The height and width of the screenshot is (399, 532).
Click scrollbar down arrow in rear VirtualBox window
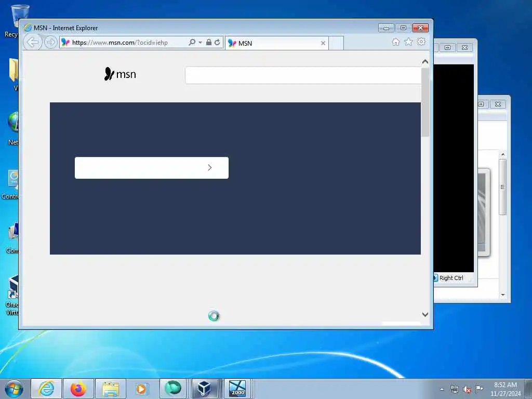point(503,295)
